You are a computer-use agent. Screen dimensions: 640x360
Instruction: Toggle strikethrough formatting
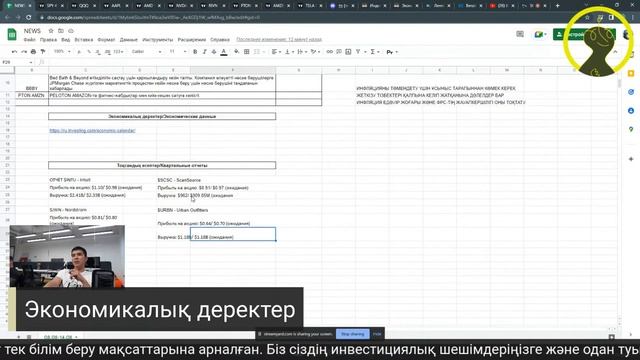(x=214, y=52)
